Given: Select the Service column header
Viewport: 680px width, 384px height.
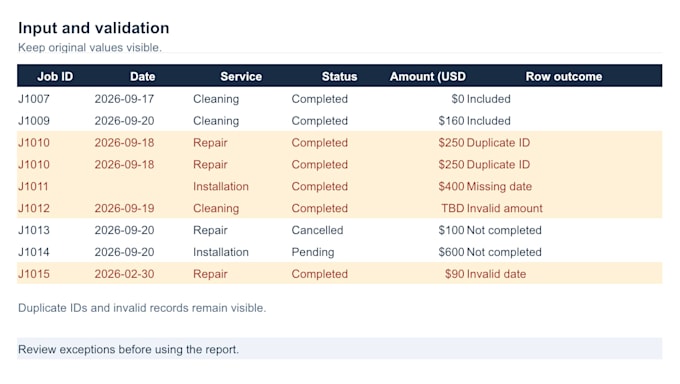Looking at the screenshot, I should click(x=241, y=76).
